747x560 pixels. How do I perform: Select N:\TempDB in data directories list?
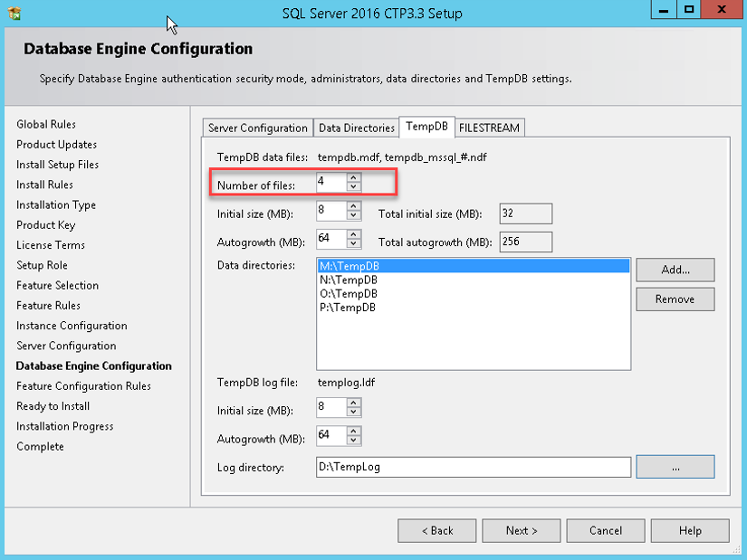349,280
